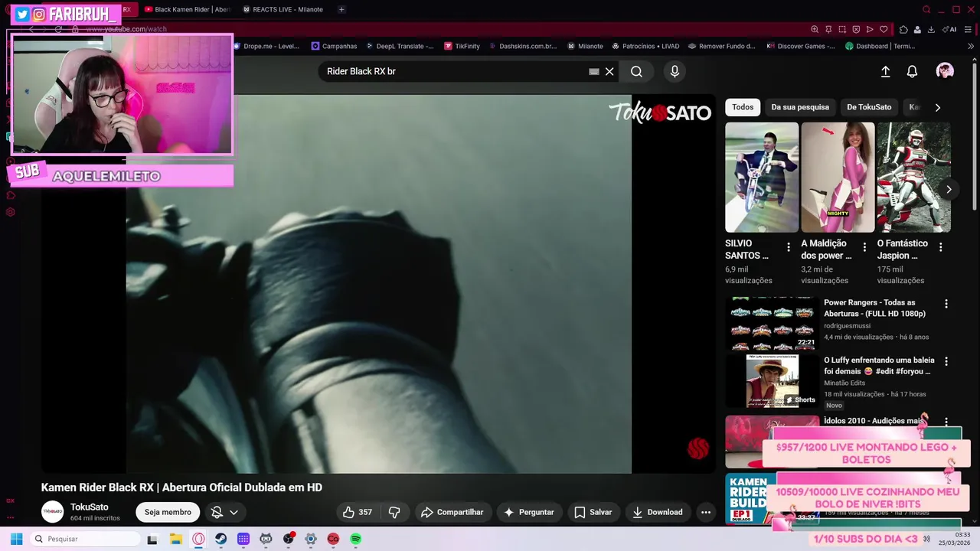Open options menu for O Fantástico Jaspion
This screenshot has width=980, height=551.
pyautogui.click(x=940, y=247)
